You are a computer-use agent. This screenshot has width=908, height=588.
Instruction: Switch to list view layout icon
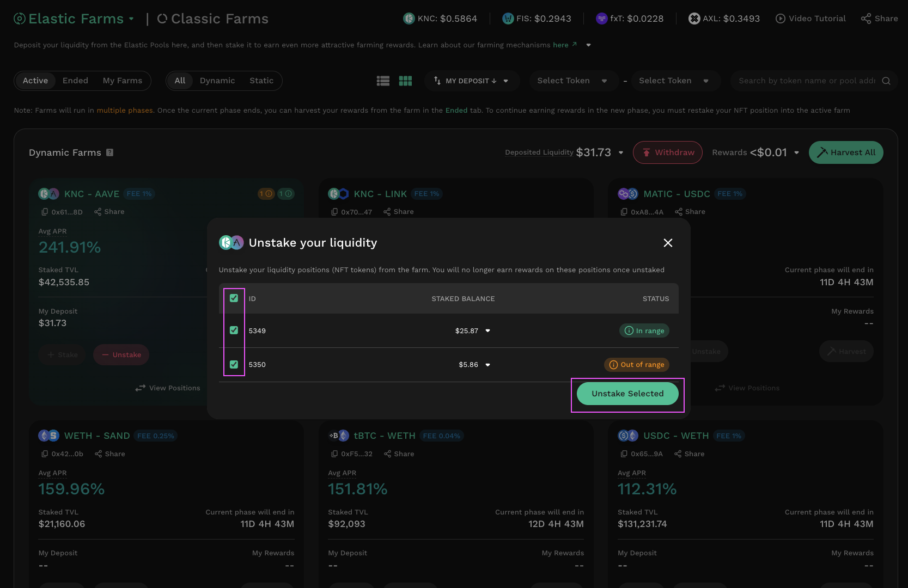tap(383, 81)
